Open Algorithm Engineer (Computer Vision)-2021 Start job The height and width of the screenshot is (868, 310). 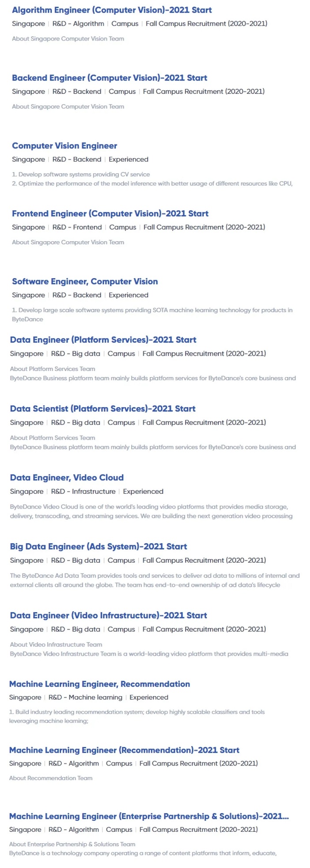pyautogui.click(x=112, y=10)
